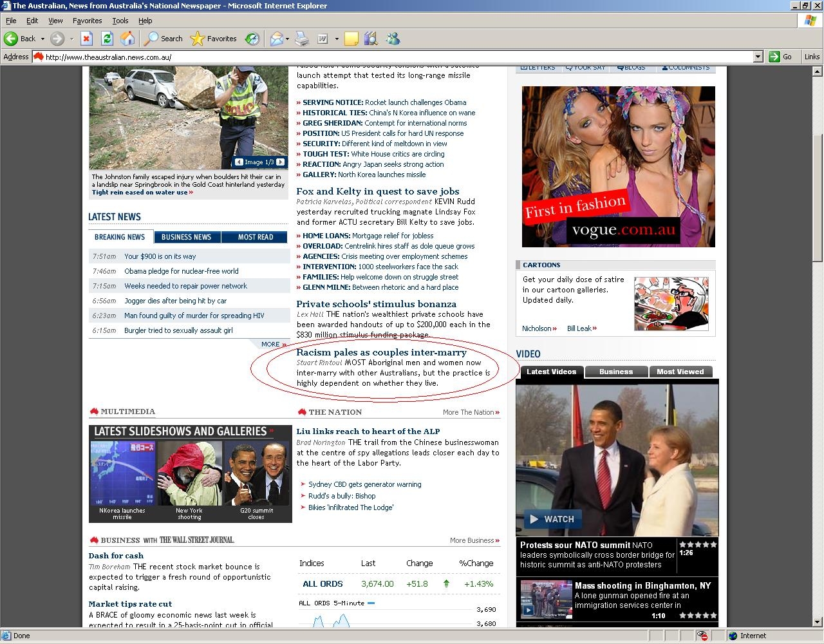
Task: Open the Binghamton mass shooting video thumbnail
Action: click(x=546, y=600)
